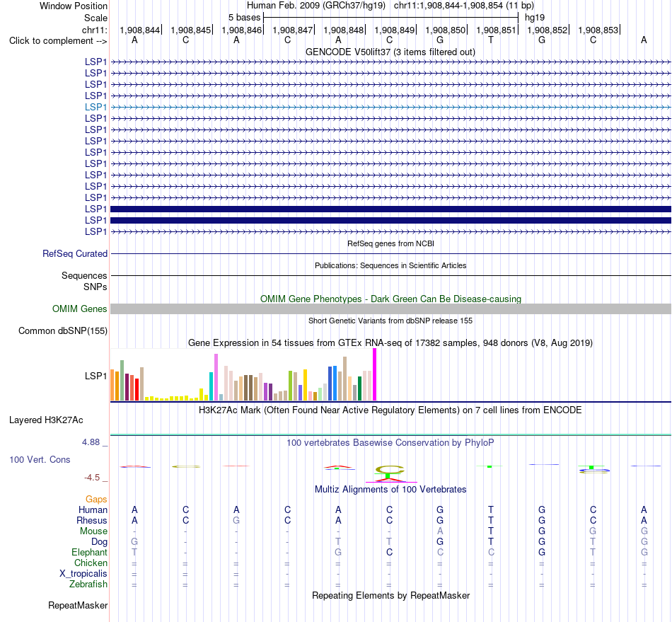Open 'Short Genetic Variants from dbSNP release 155'
672x622 pixels.
coord(390,321)
